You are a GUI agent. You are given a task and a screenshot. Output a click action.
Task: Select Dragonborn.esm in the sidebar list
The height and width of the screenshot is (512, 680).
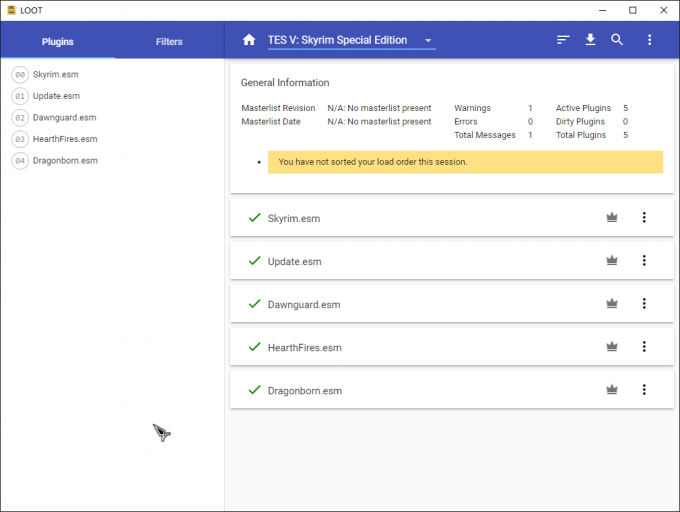tap(65, 161)
